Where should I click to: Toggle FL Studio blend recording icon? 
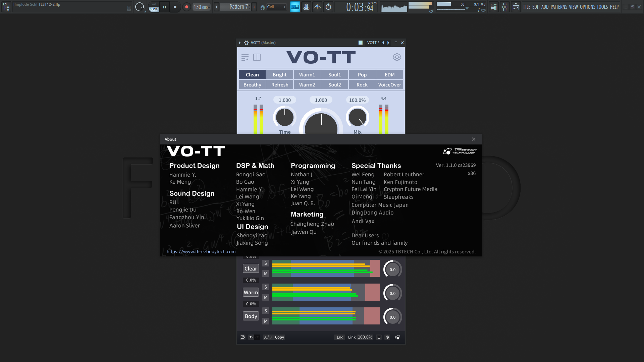point(317,7)
